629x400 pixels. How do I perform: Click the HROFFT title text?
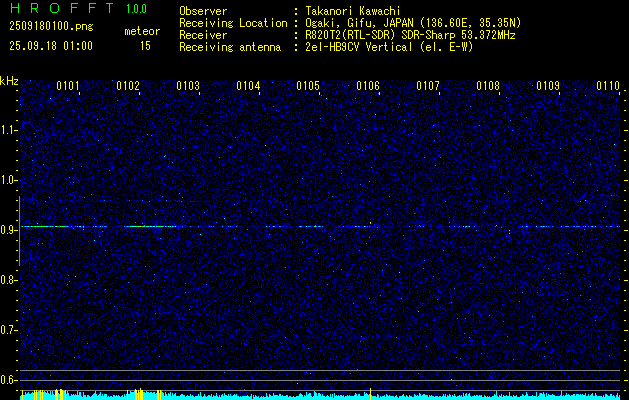coord(61,8)
